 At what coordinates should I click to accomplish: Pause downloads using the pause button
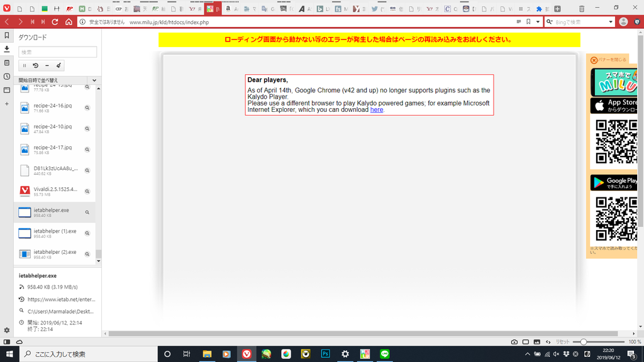(25, 65)
